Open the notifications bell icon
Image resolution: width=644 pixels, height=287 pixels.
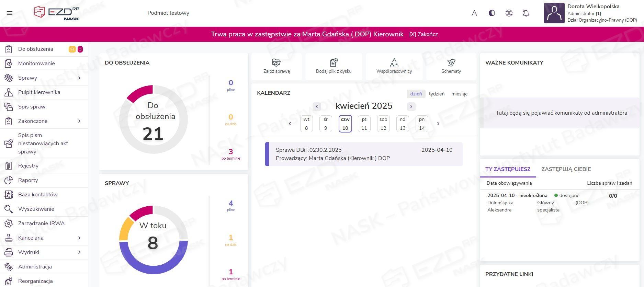point(526,13)
